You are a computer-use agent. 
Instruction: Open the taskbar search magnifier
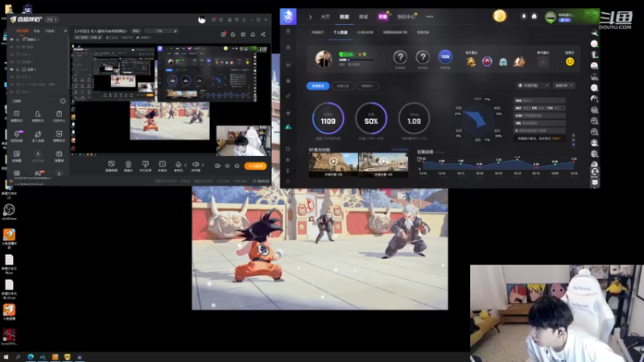[18, 357]
